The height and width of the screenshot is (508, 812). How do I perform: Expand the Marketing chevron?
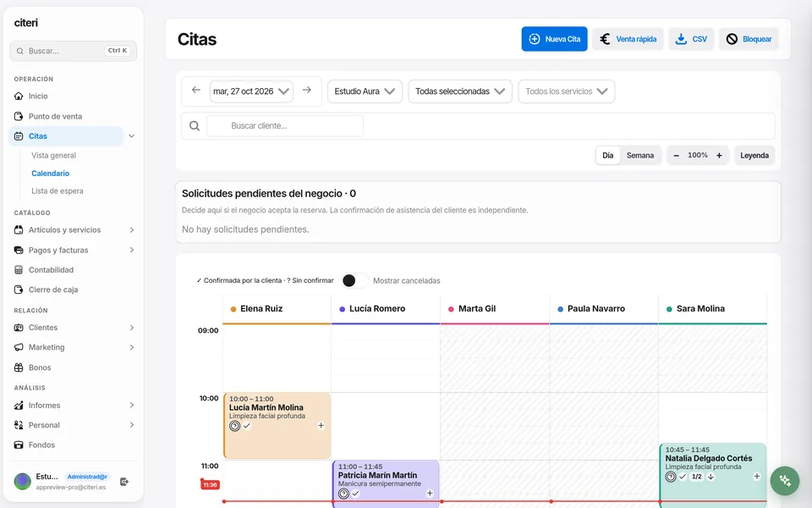132,347
